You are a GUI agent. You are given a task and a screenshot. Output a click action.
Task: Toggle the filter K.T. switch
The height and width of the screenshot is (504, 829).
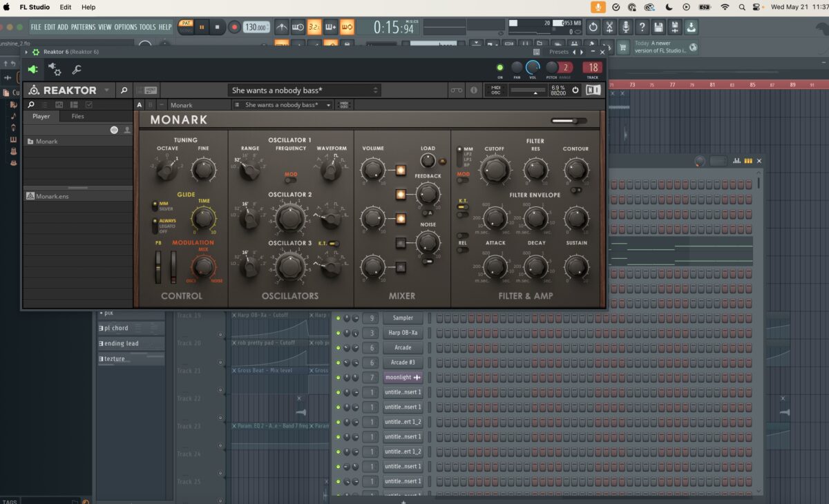pyautogui.click(x=462, y=206)
